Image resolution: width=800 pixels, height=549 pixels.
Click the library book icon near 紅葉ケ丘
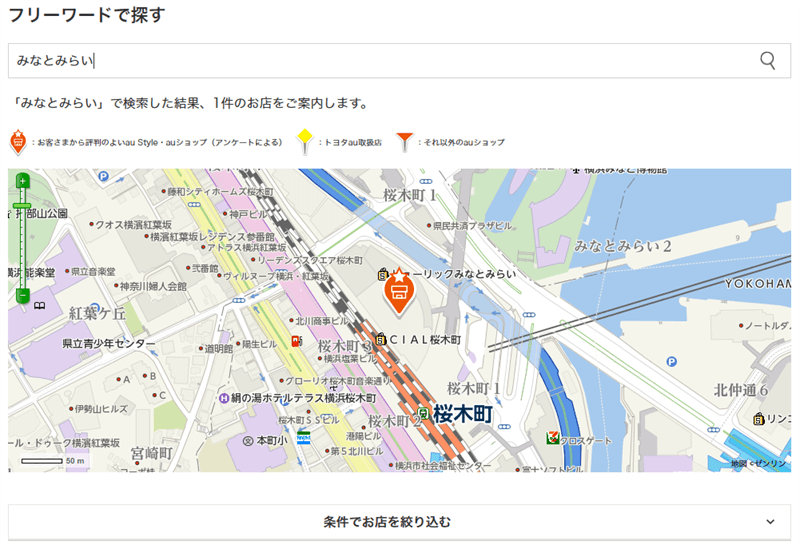pyautogui.click(x=39, y=306)
